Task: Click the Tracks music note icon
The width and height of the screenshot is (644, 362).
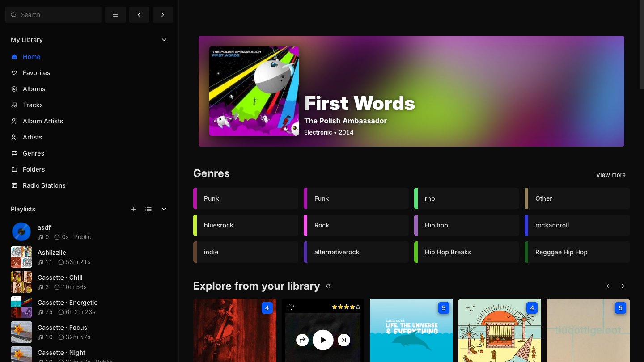Action: 14,105
